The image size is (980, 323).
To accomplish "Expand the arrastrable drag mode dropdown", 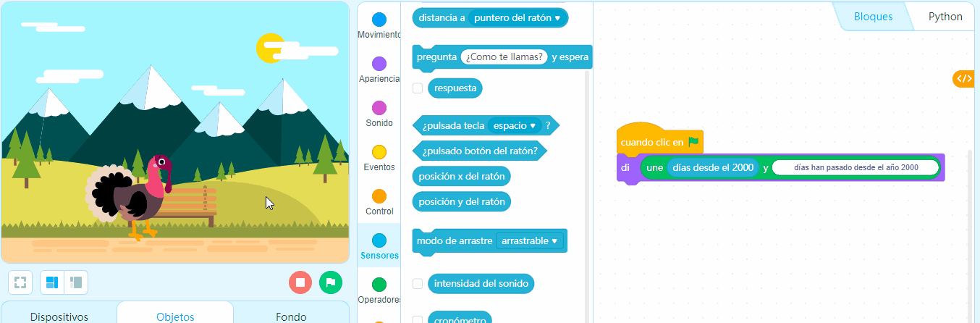I will pos(530,240).
